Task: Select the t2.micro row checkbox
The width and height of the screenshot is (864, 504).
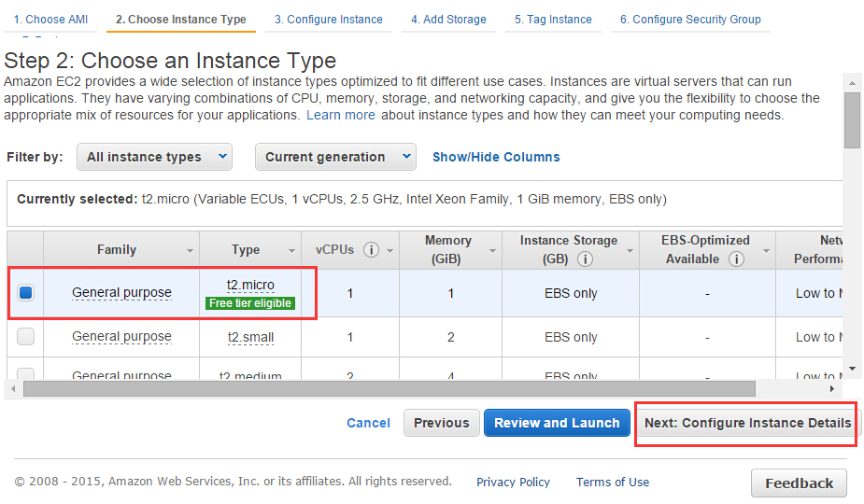Action: (25, 292)
